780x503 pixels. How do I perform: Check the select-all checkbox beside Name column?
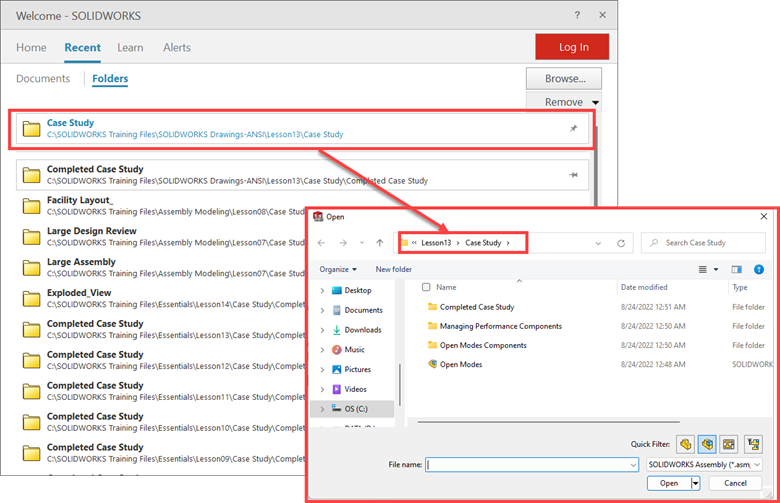click(x=426, y=287)
